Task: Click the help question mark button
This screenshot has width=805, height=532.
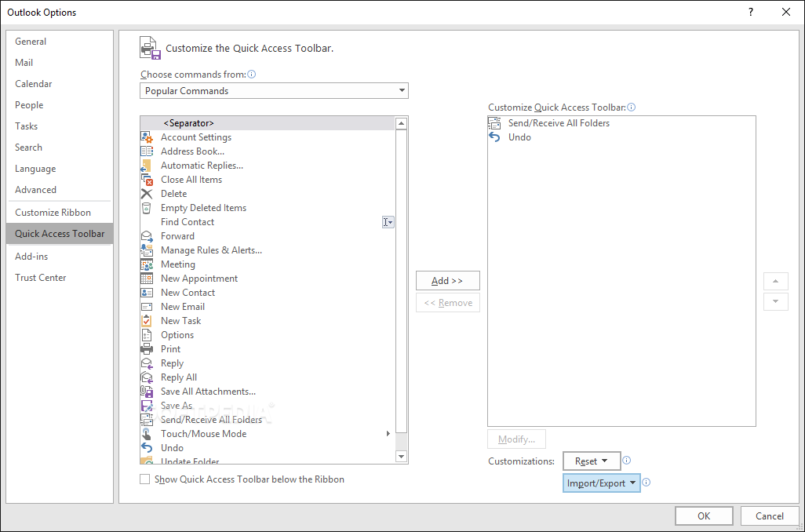Action: coord(751,12)
